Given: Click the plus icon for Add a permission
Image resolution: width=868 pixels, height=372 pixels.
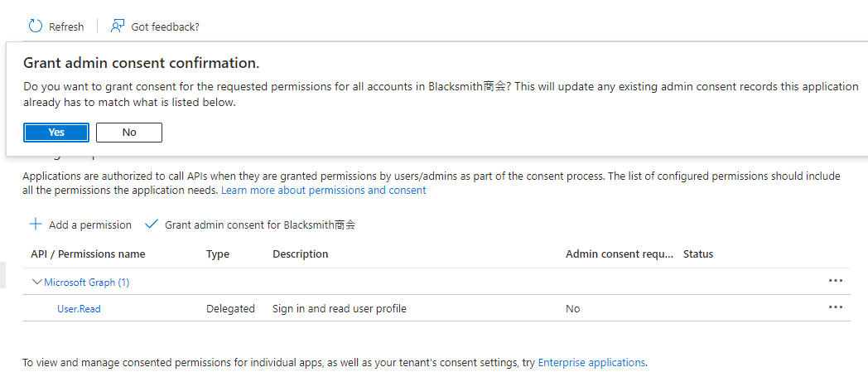Looking at the screenshot, I should click(36, 225).
